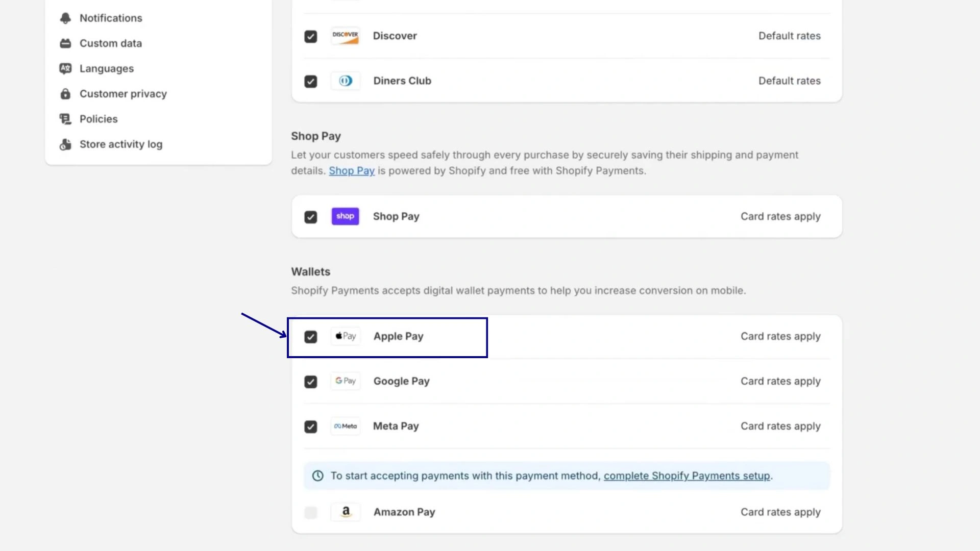Click the purple Shop Pay logo
Image resolution: width=980 pixels, height=551 pixels.
pos(346,216)
